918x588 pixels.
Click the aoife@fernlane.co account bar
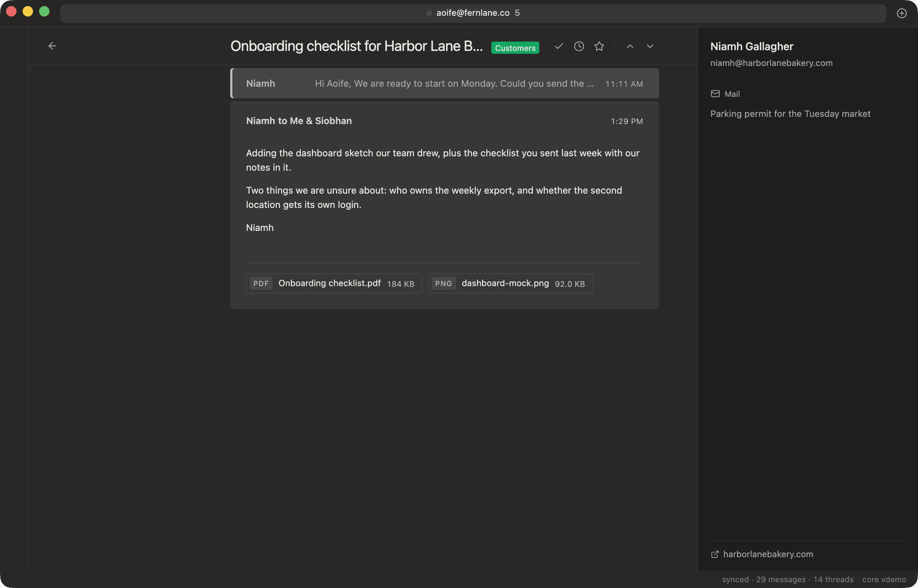pyautogui.click(x=473, y=13)
